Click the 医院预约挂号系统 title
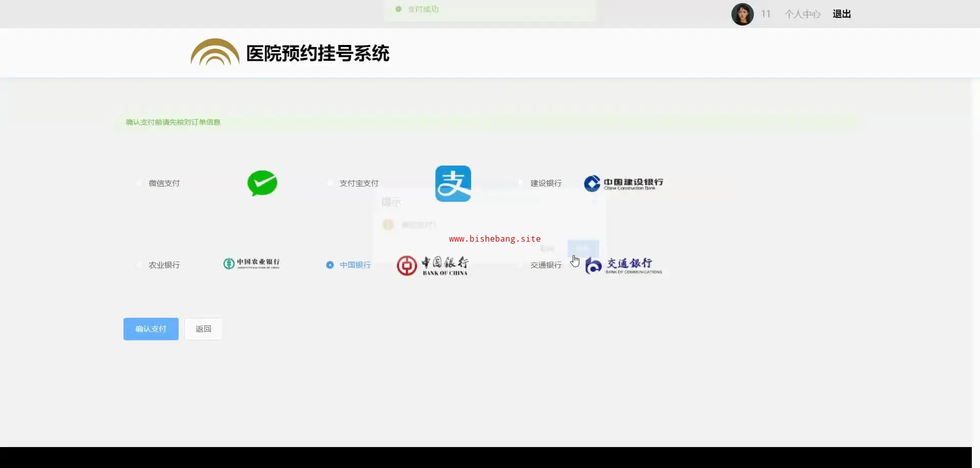 tap(317, 53)
